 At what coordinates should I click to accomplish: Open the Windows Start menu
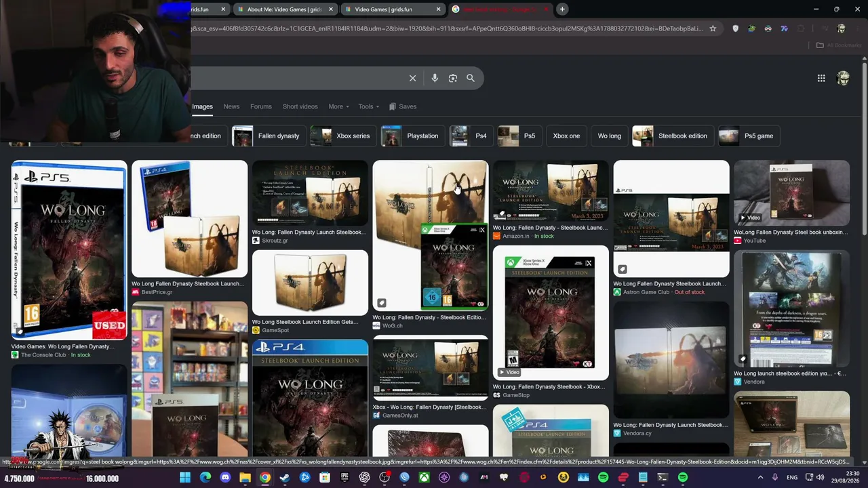pos(185,478)
